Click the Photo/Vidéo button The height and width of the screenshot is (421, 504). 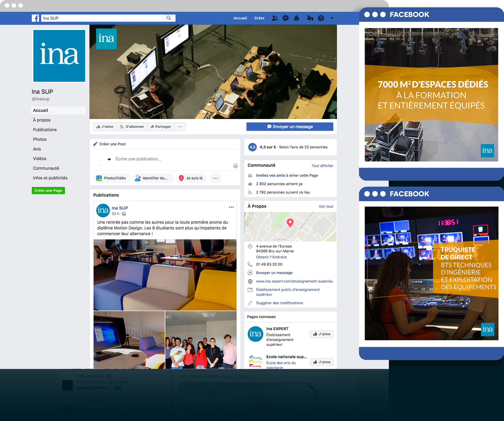(111, 178)
